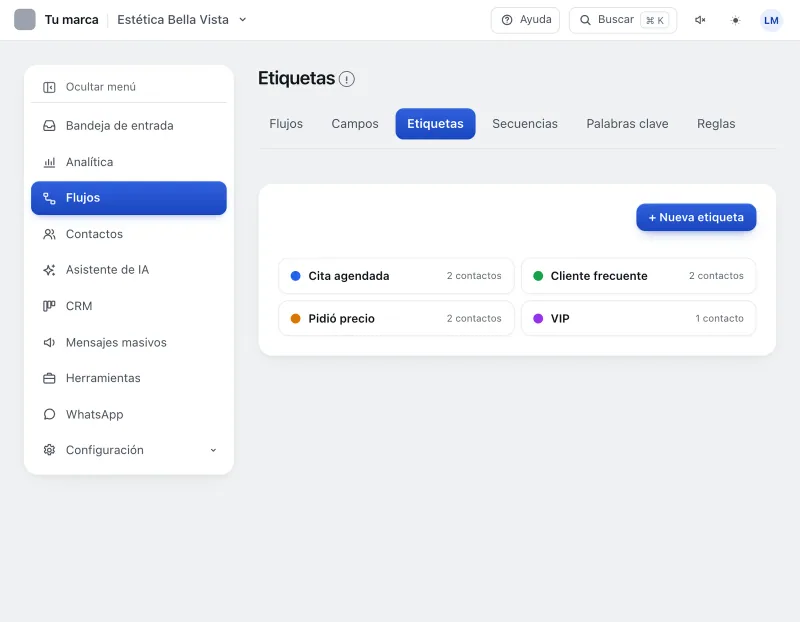This screenshot has height=622, width=800.
Task: Click the Nueva etiqueta button
Action: click(x=696, y=217)
